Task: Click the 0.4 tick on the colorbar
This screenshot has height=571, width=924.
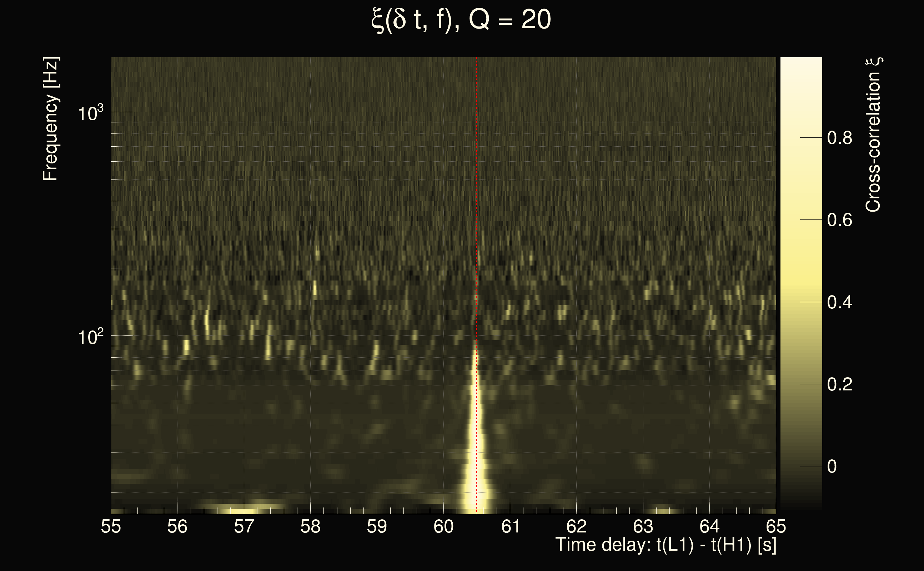Action: point(839,302)
